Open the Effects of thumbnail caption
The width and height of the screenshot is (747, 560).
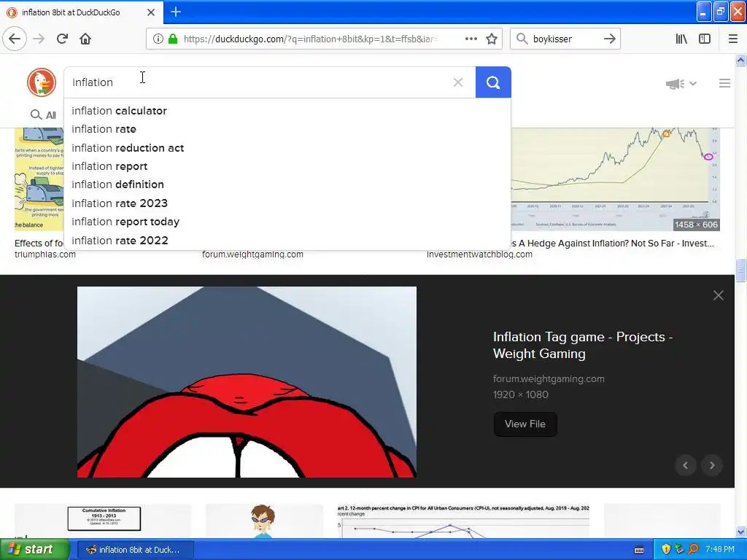(39, 244)
